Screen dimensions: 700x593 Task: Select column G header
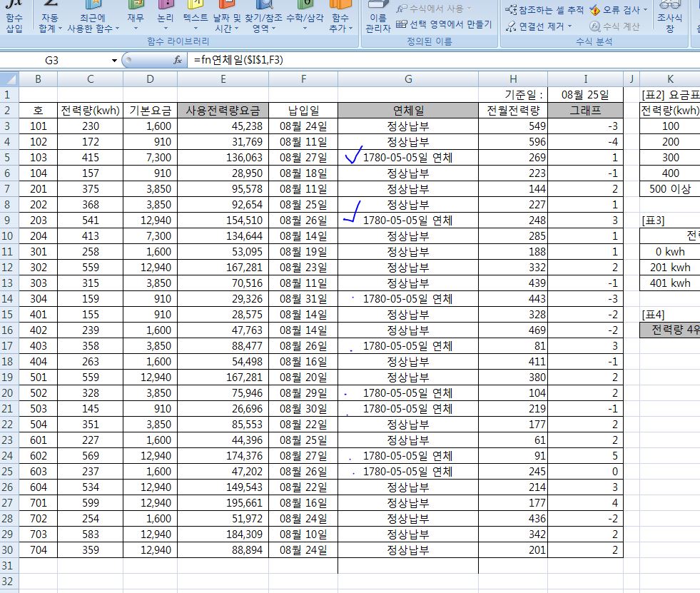[x=407, y=78]
